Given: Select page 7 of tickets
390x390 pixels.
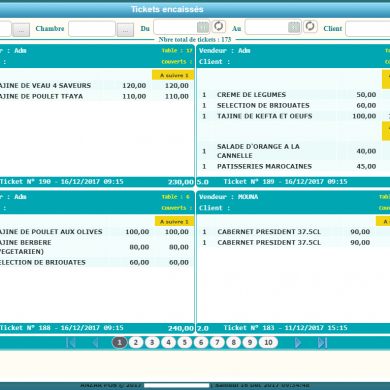Looking at the screenshot, I should (217, 342).
